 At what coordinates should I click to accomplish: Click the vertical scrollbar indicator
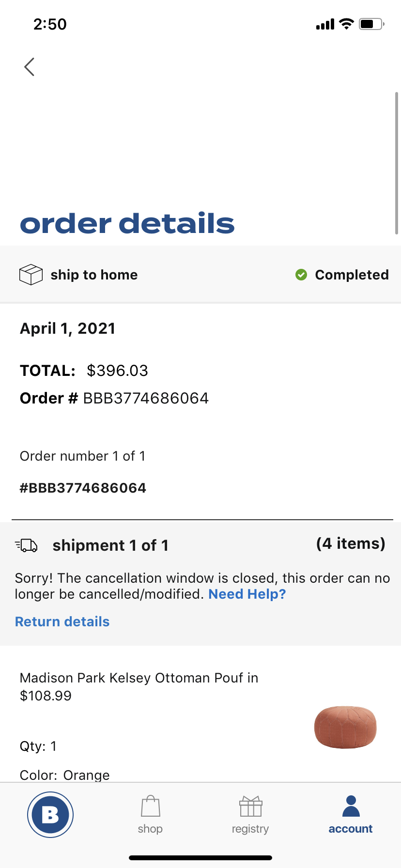(x=397, y=163)
